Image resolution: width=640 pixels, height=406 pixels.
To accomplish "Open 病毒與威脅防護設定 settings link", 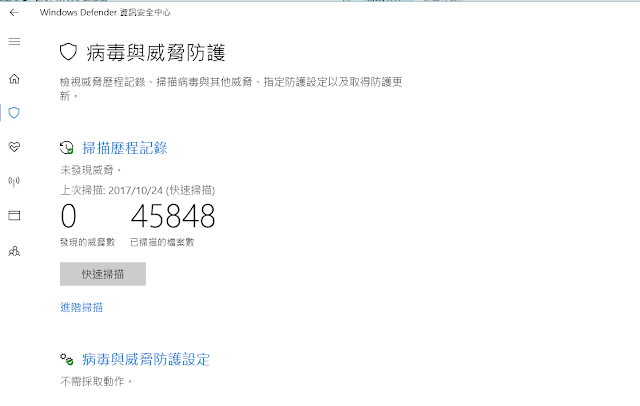I will pyautogui.click(x=146, y=359).
